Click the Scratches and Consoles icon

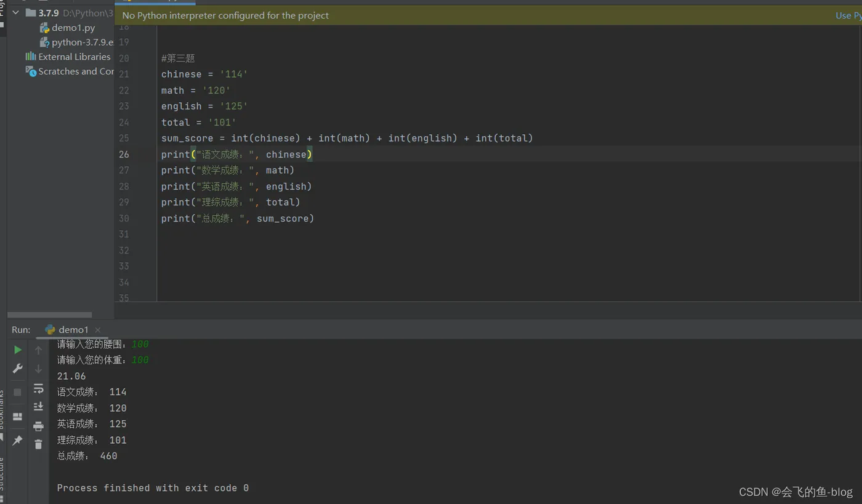(x=31, y=71)
